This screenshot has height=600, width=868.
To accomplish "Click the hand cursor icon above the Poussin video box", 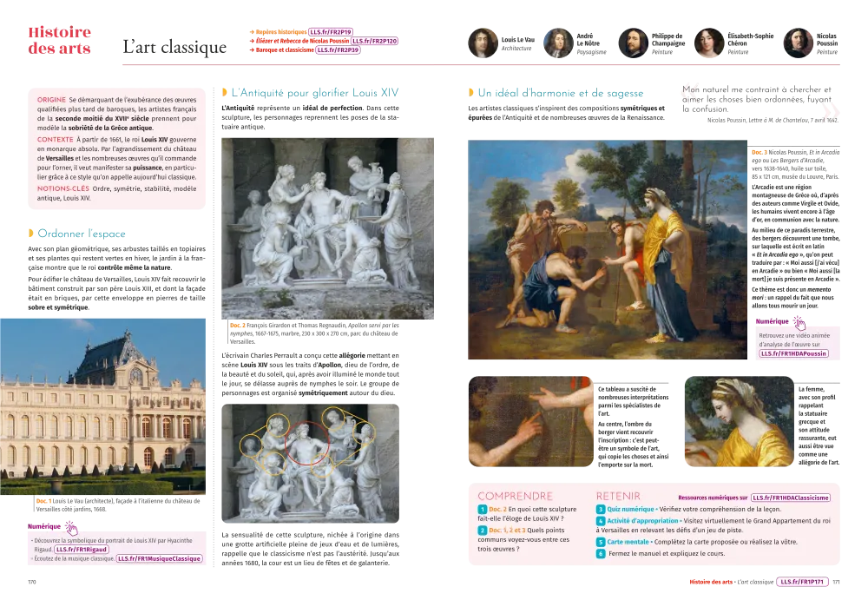I will click(799, 323).
